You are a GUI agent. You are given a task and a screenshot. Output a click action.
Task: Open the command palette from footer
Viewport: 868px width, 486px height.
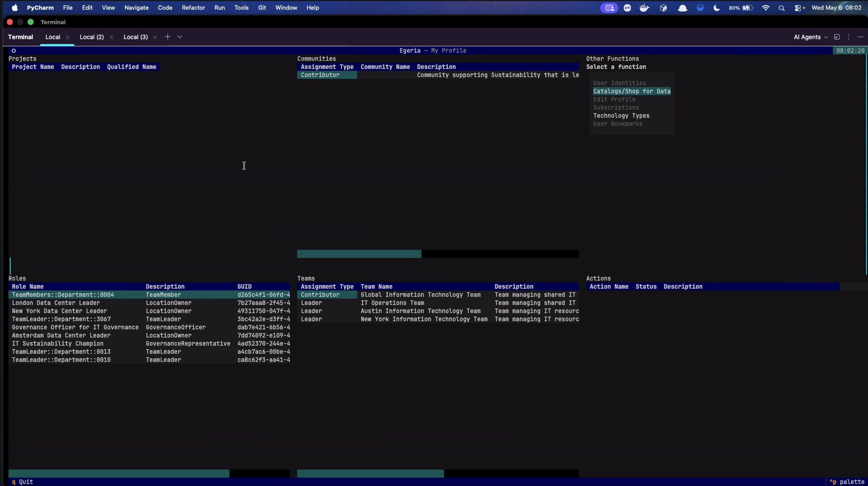pos(847,482)
